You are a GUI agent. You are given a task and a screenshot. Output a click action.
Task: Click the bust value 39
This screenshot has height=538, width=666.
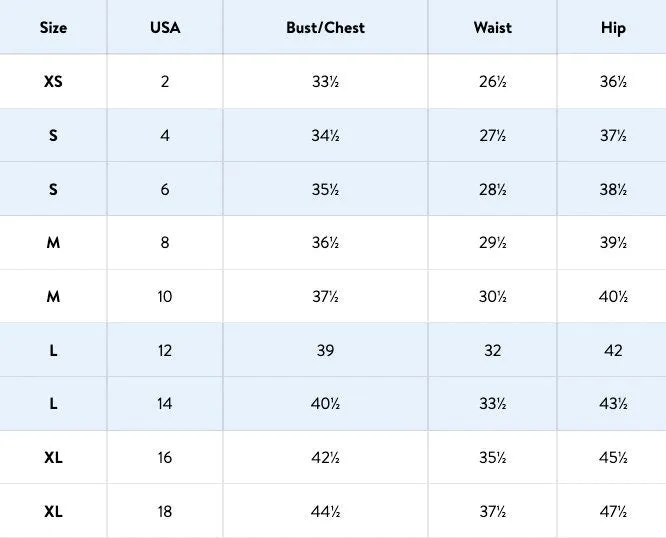pos(325,350)
